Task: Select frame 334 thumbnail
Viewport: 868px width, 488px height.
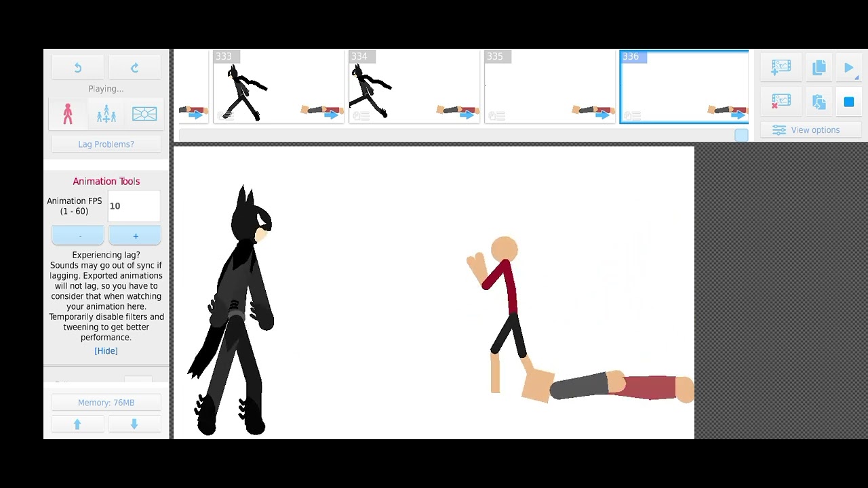Action: tap(414, 87)
